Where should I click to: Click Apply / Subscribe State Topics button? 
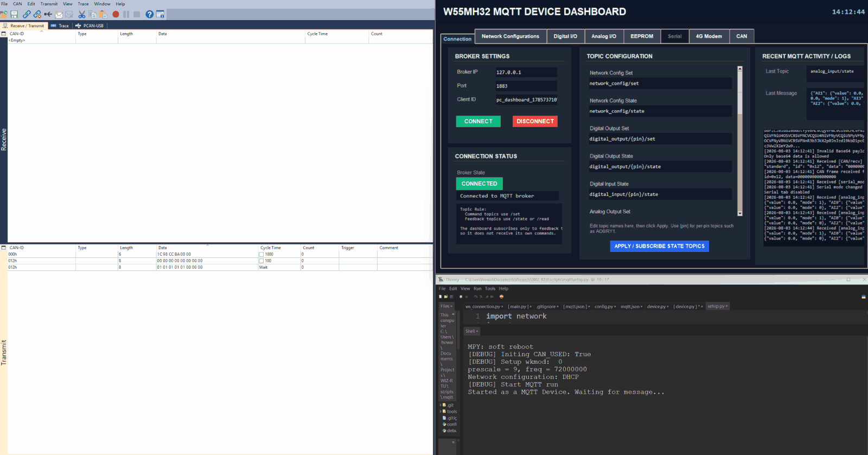click(x=659, y=246)
